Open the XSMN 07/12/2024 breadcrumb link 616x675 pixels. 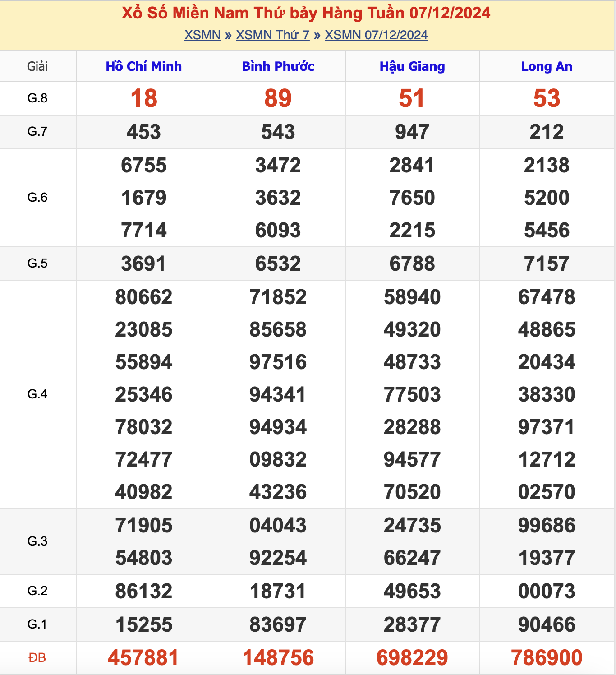click(376, 35)
